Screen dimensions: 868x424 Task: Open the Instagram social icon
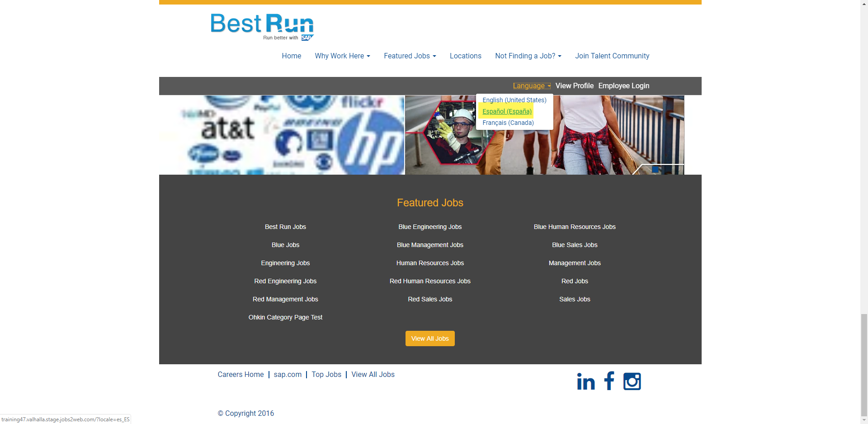[632, 381]
